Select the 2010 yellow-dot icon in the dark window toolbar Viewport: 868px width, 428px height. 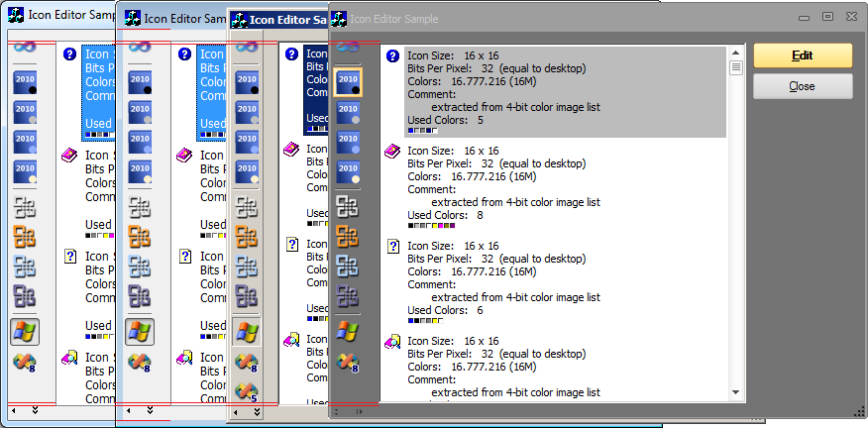(x=348, y=172)
